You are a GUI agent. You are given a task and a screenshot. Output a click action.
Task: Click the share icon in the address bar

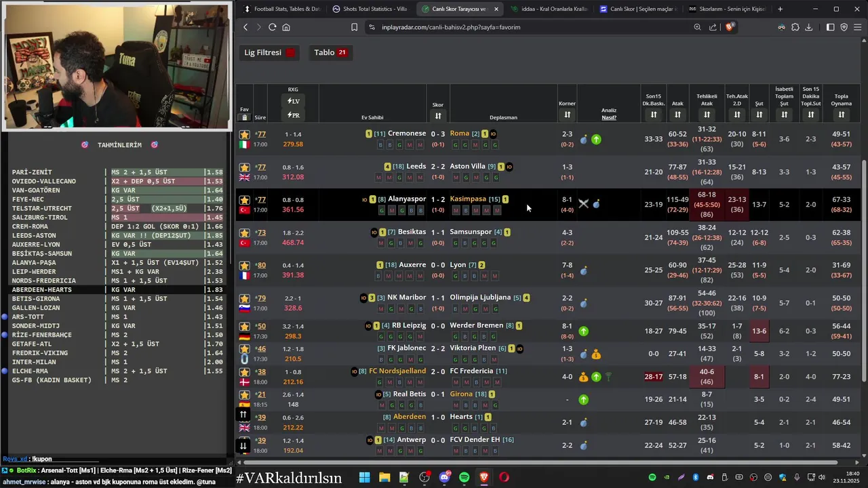(x=713, y=27)
